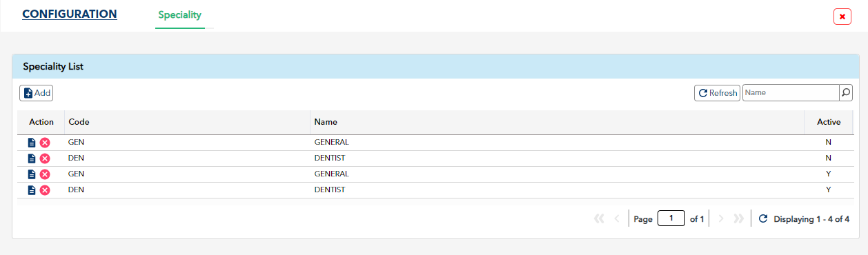The width and height of the screenshot is (868, 255).
Task: Open edit icon for active DENTIST row
Action: point(31,190)
